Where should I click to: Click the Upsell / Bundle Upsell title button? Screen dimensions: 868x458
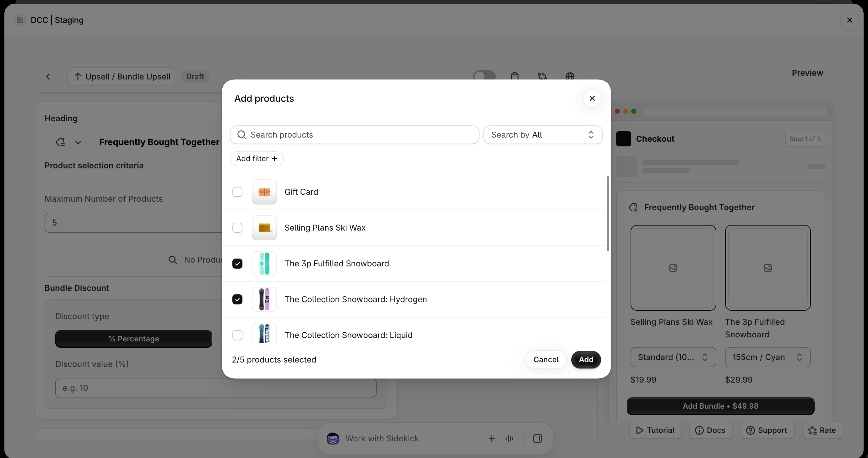(x=122, y=77)
